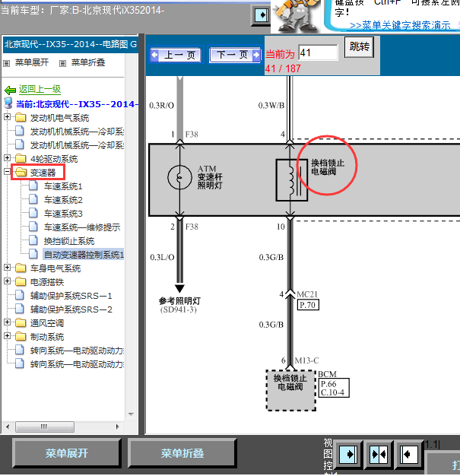Click the next page button 下一页
460x476 pixels.
(x=235, y=55)
